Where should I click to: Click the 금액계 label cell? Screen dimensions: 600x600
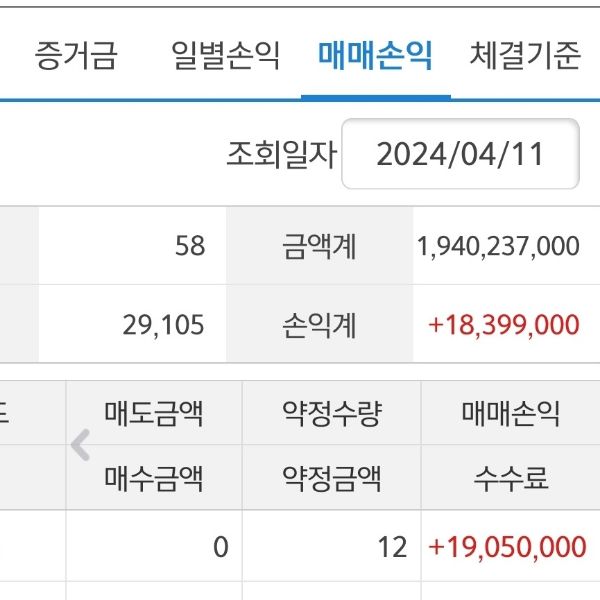(320, 246)
